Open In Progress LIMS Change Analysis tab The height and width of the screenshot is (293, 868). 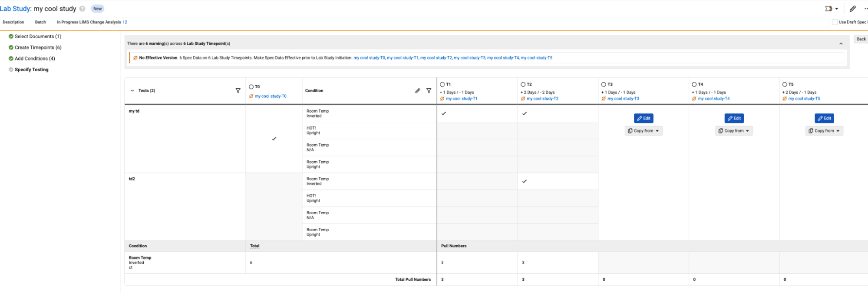click(92, 22)
